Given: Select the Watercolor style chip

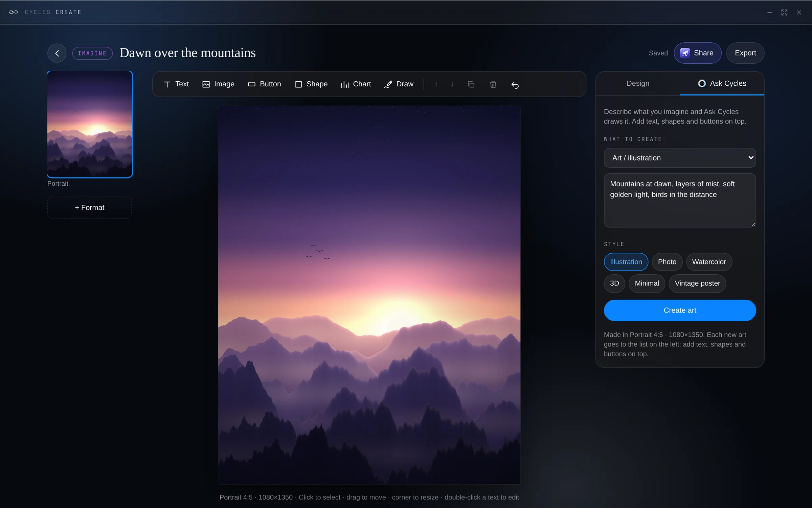Looking at the screenshot, I should pyautogui.click(x=709, y=262).
